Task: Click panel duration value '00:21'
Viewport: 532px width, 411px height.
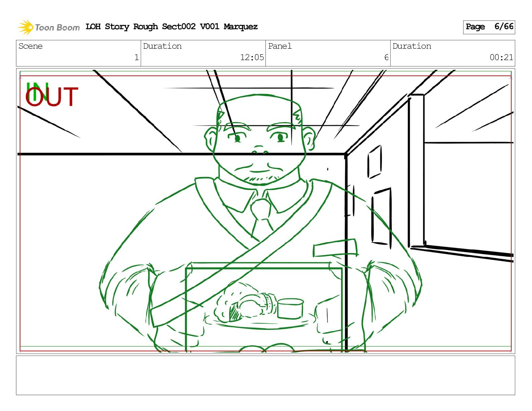Action: pos(501,57)
